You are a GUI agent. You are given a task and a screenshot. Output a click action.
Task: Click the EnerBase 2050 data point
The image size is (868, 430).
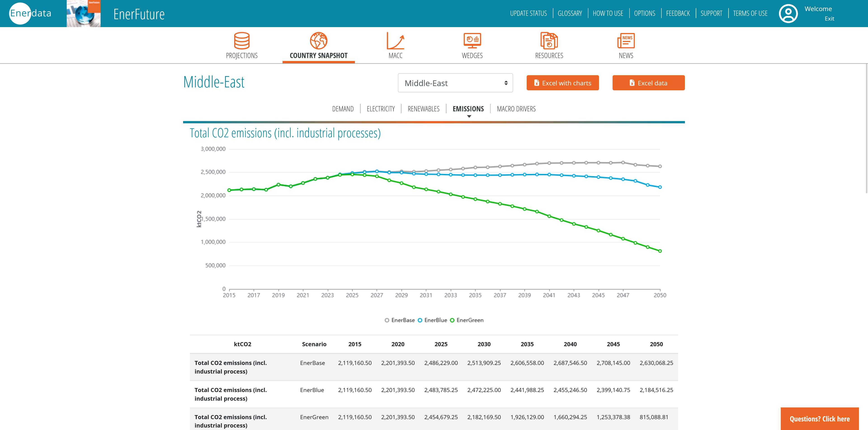pos(660,166)
